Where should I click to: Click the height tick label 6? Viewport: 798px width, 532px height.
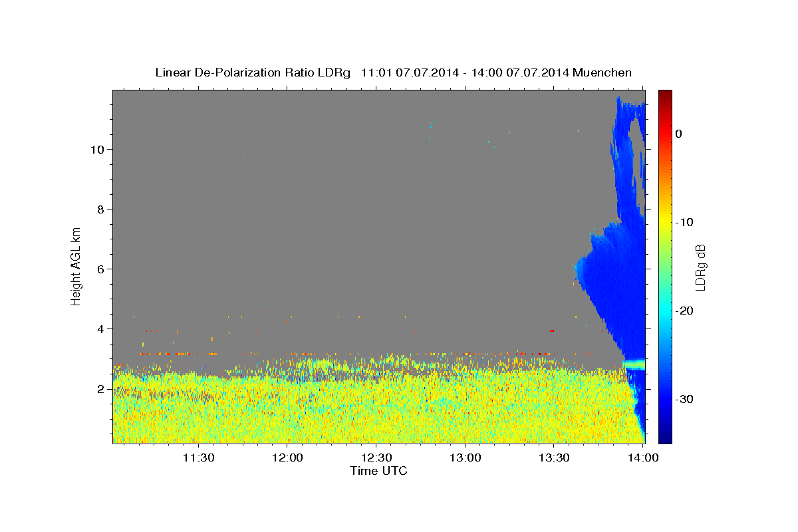click(x=101, y=269)
